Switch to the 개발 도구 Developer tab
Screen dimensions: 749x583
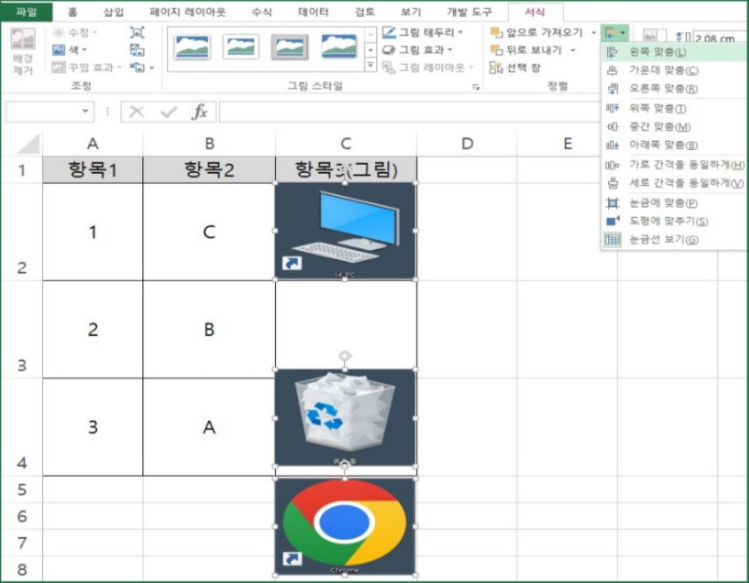click(x=469, y=12)
